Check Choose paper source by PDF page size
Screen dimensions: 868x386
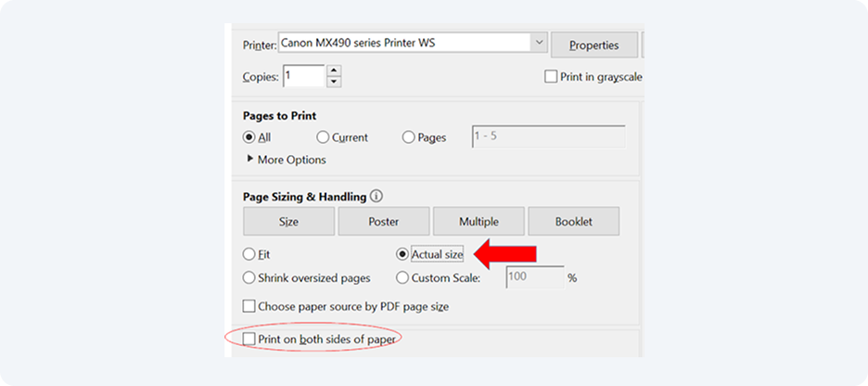pos(249,306)
